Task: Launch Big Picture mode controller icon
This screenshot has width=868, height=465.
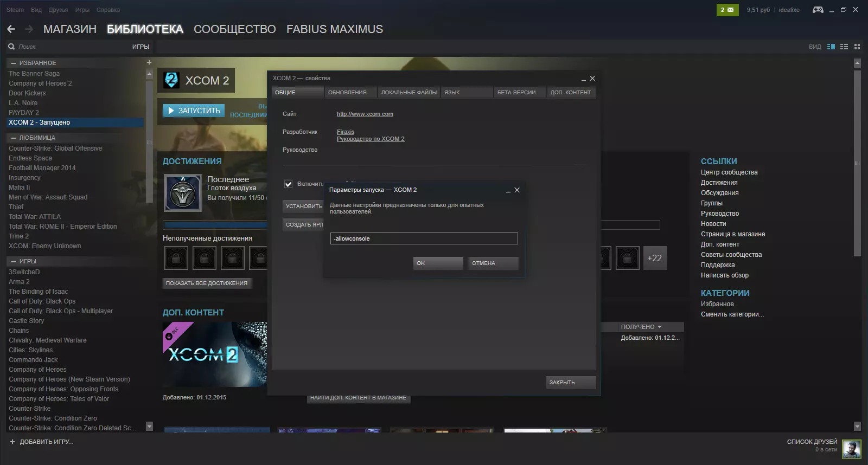Action: pyautogui.click(x=818, y=10)
